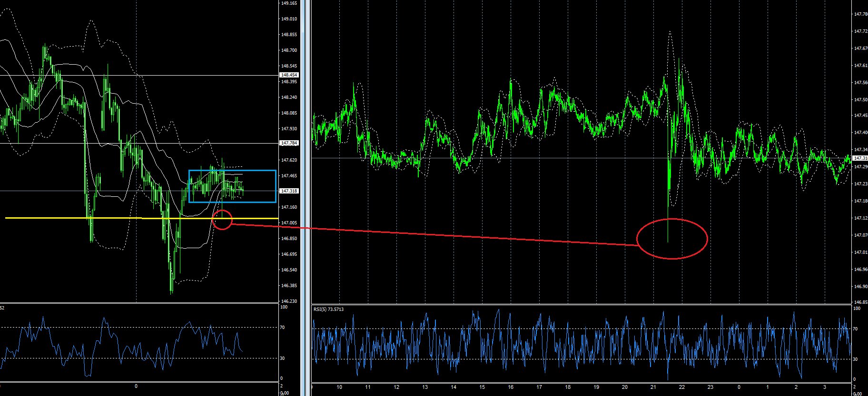The image size is (868, 396).
Task: Click the 146.96 value on right chart scale
Action: pyautogui.click(x=861, y=270)
